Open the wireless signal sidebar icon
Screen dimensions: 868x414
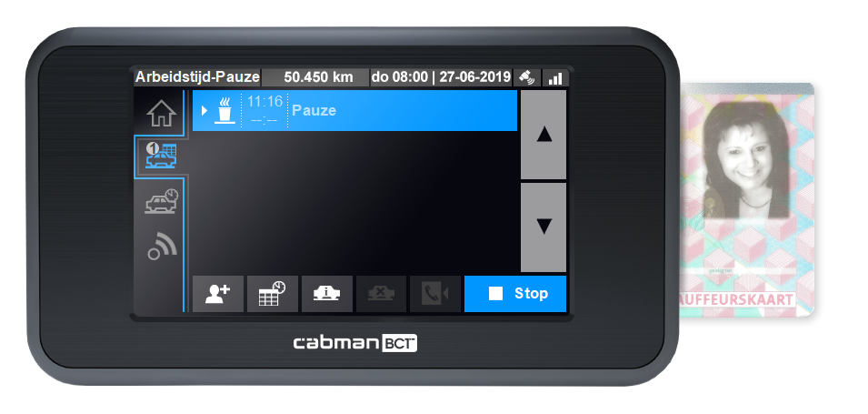[x=161, y=247]
